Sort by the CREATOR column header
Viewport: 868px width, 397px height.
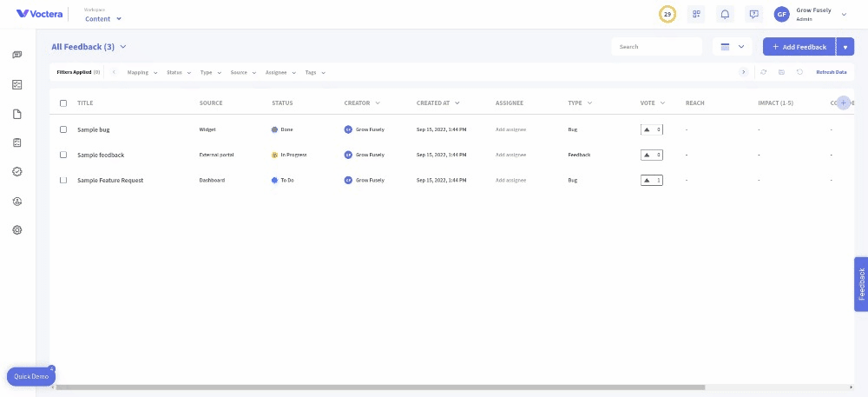(362, 103)
